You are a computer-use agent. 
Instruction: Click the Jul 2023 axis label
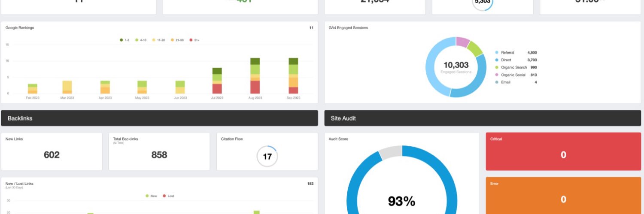pyautogui.click(x=217, y=98)
